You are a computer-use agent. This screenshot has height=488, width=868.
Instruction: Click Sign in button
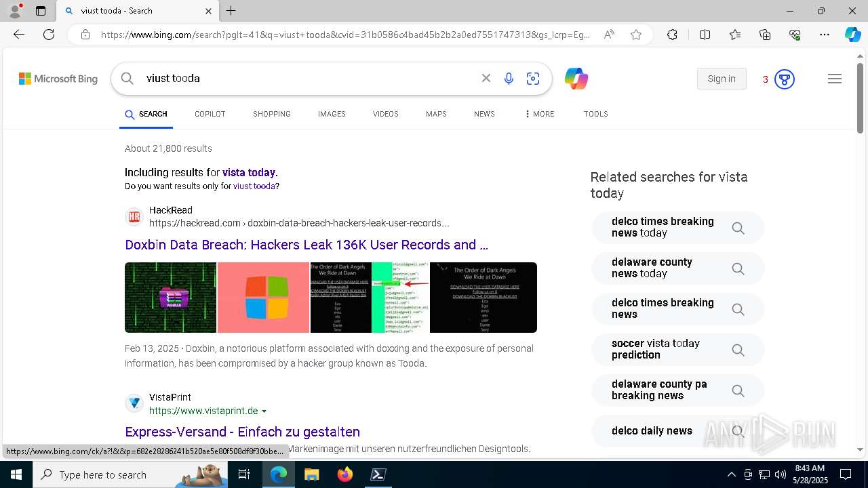pyautogui.click(x=722, y=79)
